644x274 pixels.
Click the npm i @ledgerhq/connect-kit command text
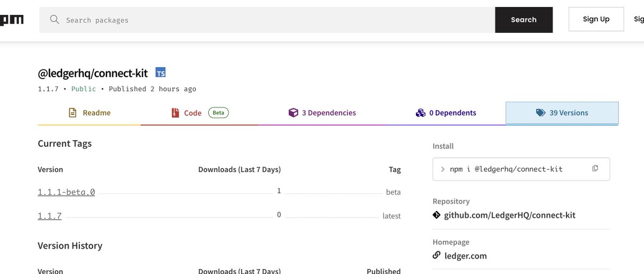(x=507, y=169)
